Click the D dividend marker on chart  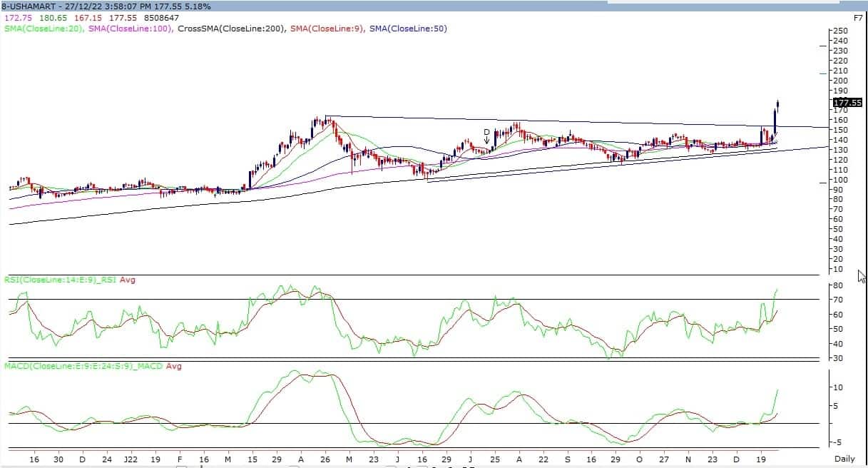coord(486,132)
